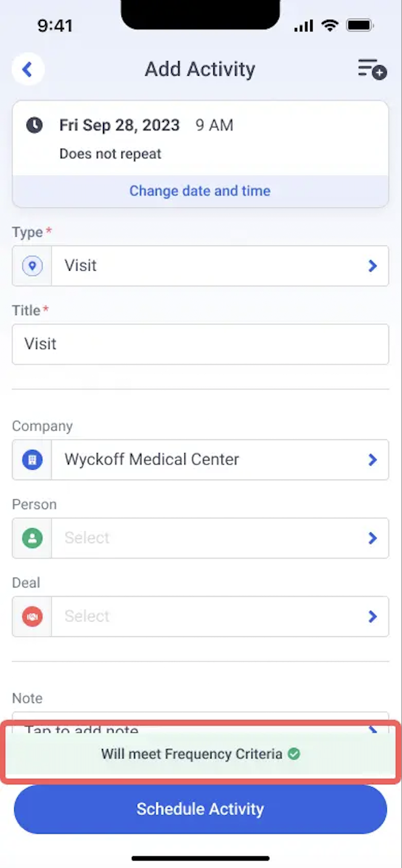Tap the clock icon beside date
Viewport: 402px width, 868px height.
pyautogui.click(x=35, y=126)
